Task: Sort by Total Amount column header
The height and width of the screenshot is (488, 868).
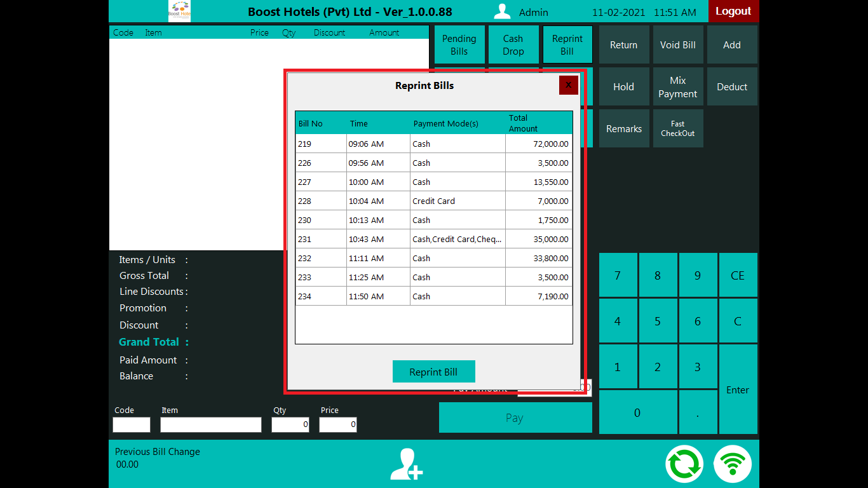Action: coord(538,123)
